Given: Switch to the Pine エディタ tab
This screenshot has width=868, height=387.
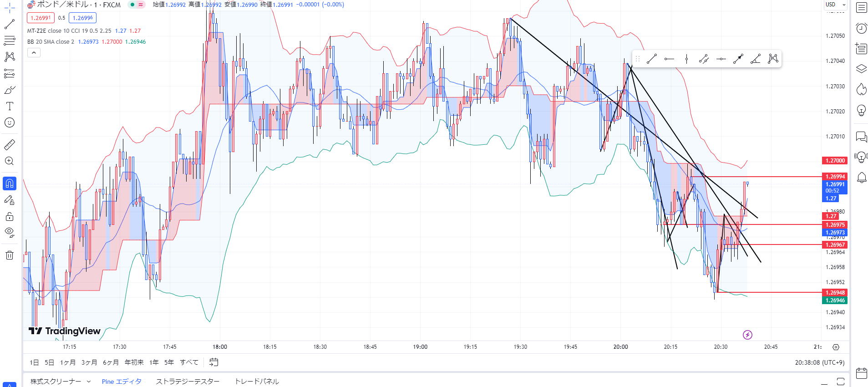Looking at the screenshot, I should coord(122,382).
